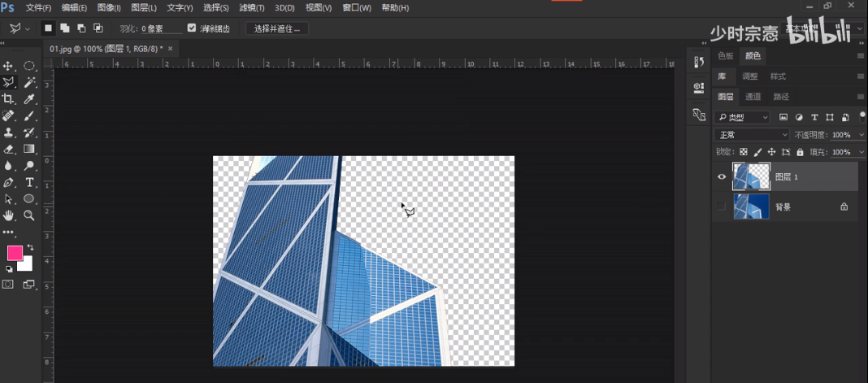This screenshot has height=383, width=868.
Task: Open the 库 panel group flyout menu
Action: coord(860,76)
